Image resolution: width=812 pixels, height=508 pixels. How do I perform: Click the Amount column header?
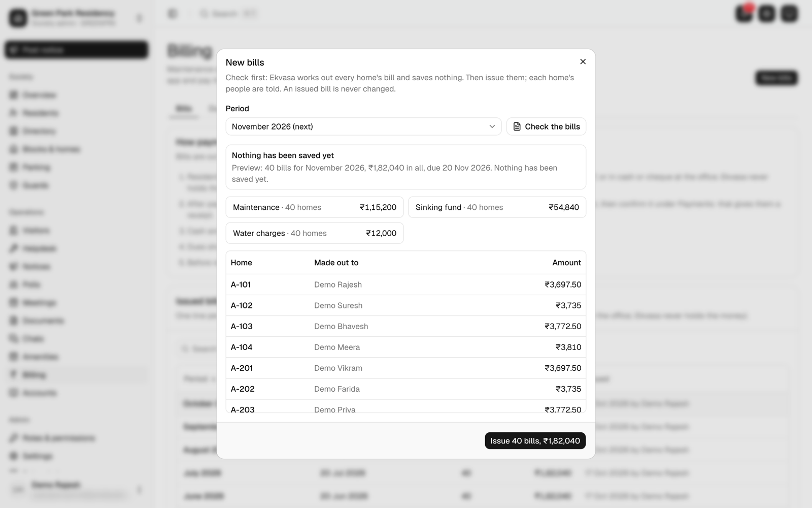[x=566, y=263]
